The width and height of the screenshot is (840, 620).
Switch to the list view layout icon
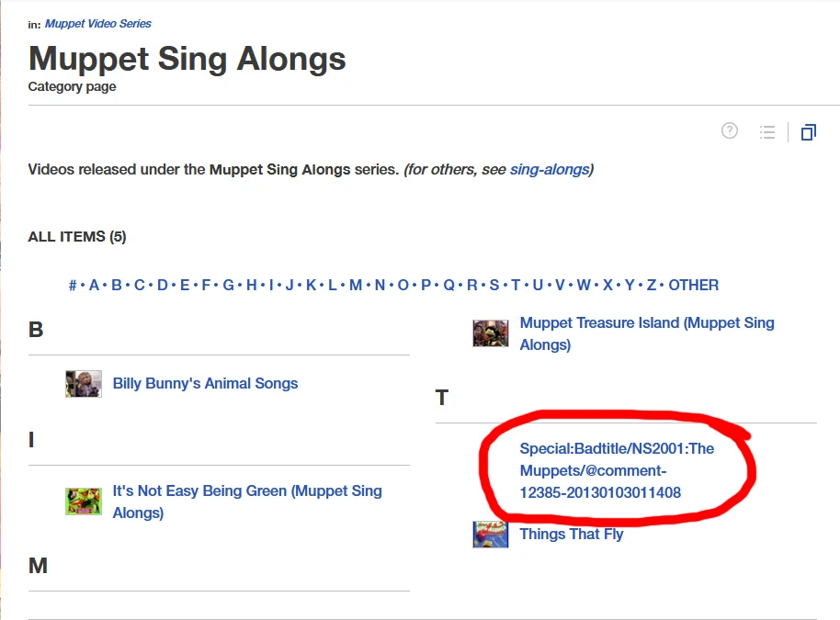click(767, 132)
